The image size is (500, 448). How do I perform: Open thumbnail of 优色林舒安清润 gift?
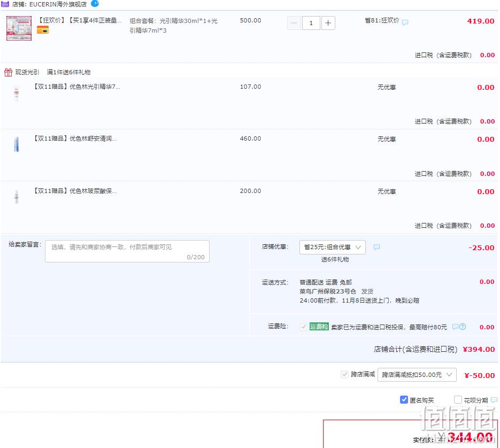(x=16, y=144)
